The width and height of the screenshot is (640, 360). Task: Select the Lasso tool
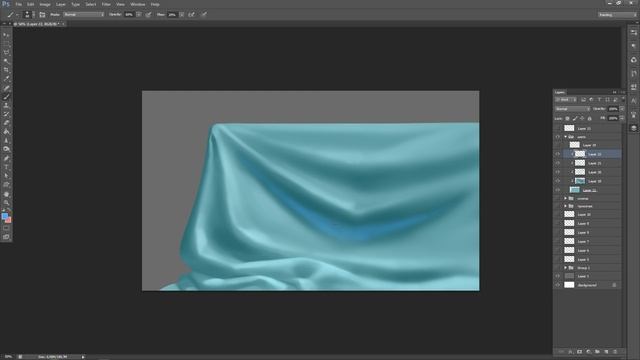pos(6,53)
